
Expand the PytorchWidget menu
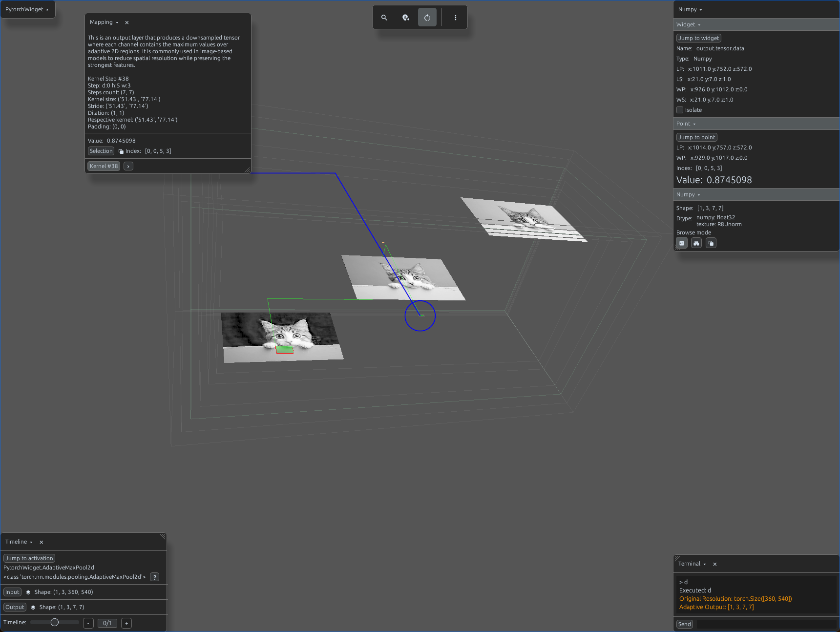click(27, 9)
